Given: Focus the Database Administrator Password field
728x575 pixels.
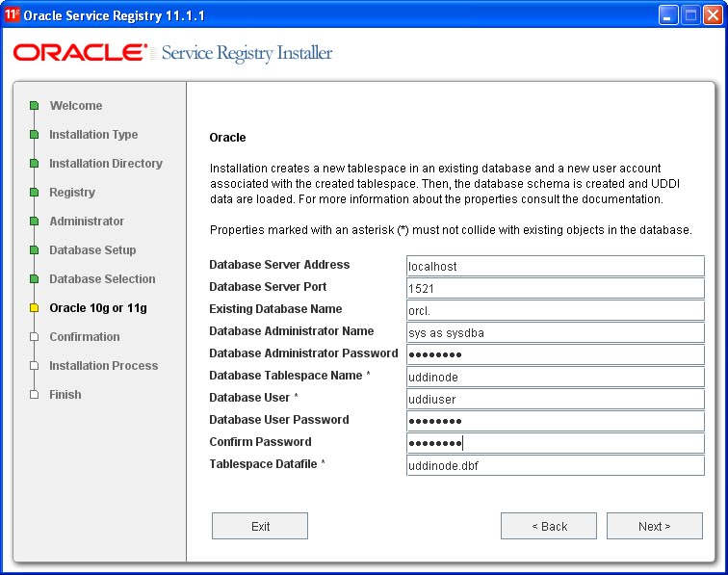Looking at the screenshot, I should pyautogui.click(x=556, y=354).
